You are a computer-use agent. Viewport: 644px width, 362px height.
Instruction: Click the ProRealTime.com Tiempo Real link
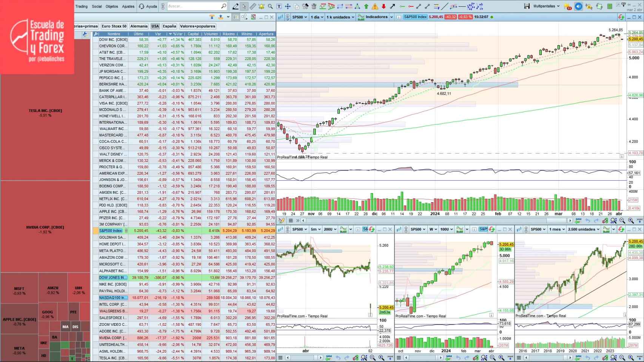click(302, 157)
